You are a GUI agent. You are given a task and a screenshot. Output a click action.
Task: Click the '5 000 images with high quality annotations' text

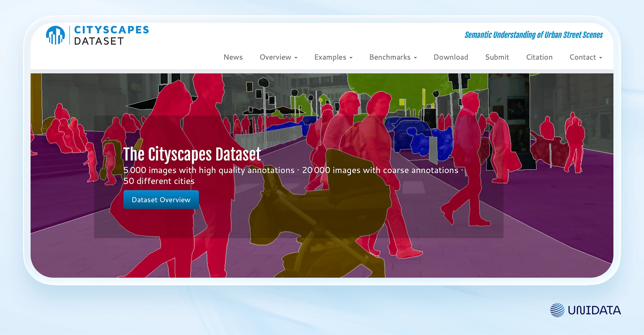(209, 170)
